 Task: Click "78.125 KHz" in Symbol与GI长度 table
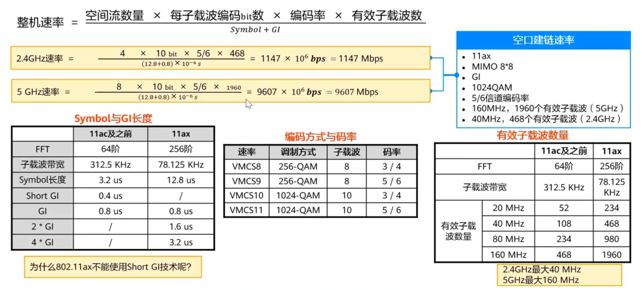tap(181, 165)
